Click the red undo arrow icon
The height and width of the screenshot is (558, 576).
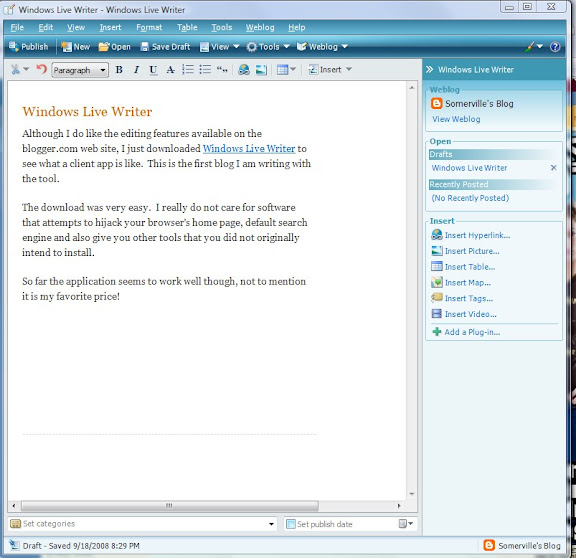point(42,69)
